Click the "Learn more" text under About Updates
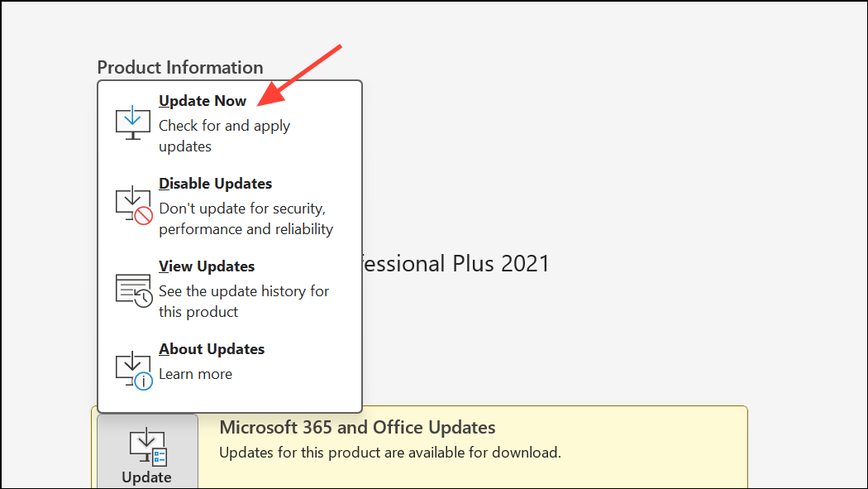 click(x=195, y=374)
